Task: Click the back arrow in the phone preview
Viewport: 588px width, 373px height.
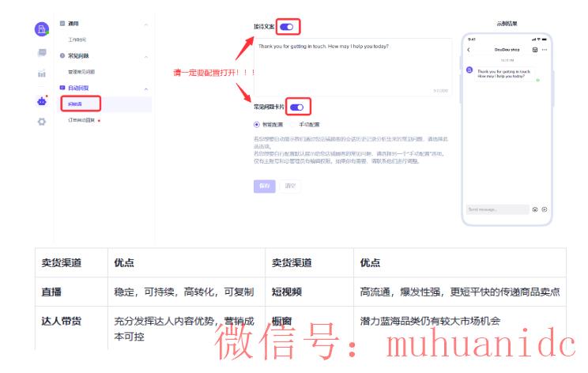Action: tap(469, 50)
